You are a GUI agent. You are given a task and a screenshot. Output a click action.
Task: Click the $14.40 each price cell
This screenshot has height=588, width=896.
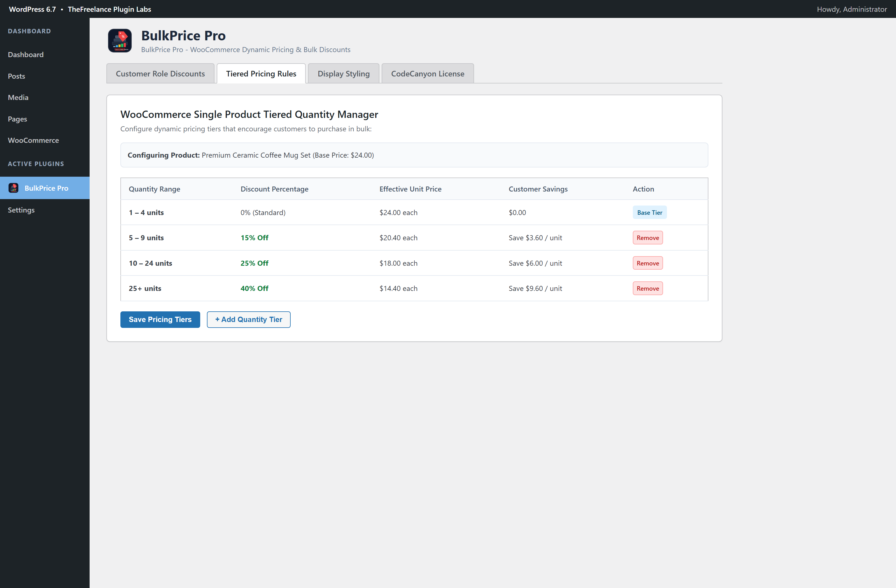[x=398, y=289]
